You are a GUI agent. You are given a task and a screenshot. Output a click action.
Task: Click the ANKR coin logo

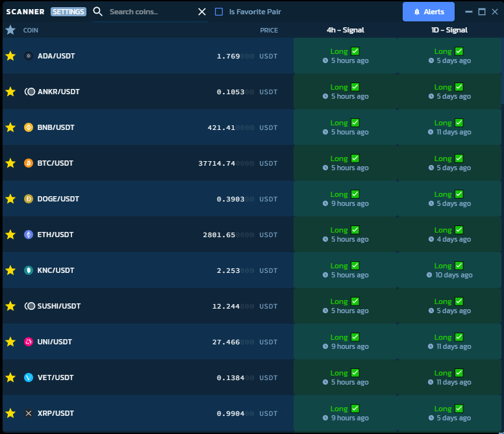pos(30,92)
